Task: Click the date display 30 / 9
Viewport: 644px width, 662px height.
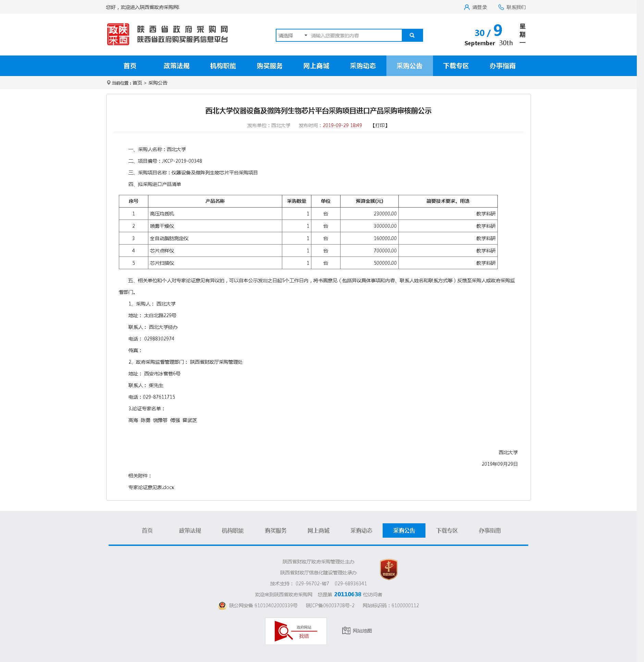Action: [x=488, y=31]
